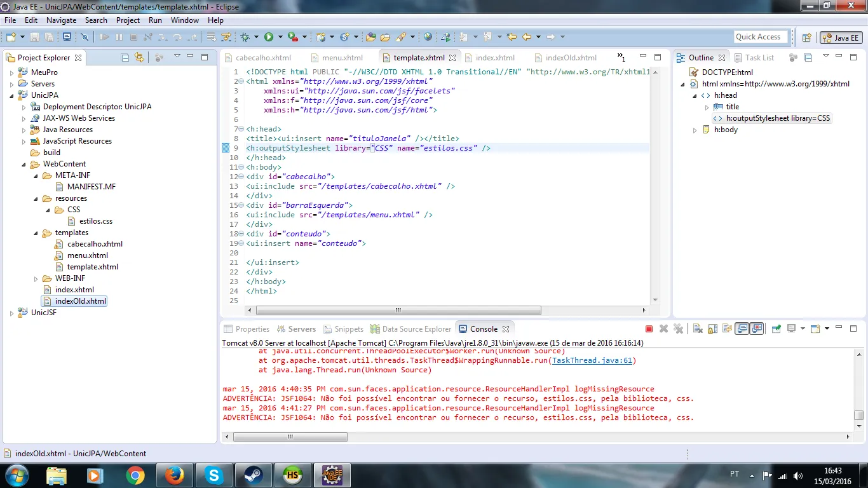Click the green Run button in toolbar

pos(269,37)
